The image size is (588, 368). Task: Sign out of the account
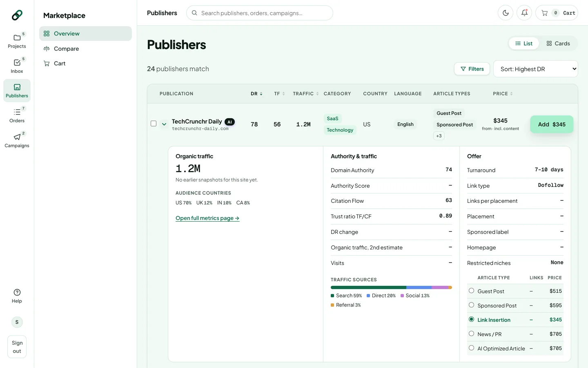click(17, 347)
